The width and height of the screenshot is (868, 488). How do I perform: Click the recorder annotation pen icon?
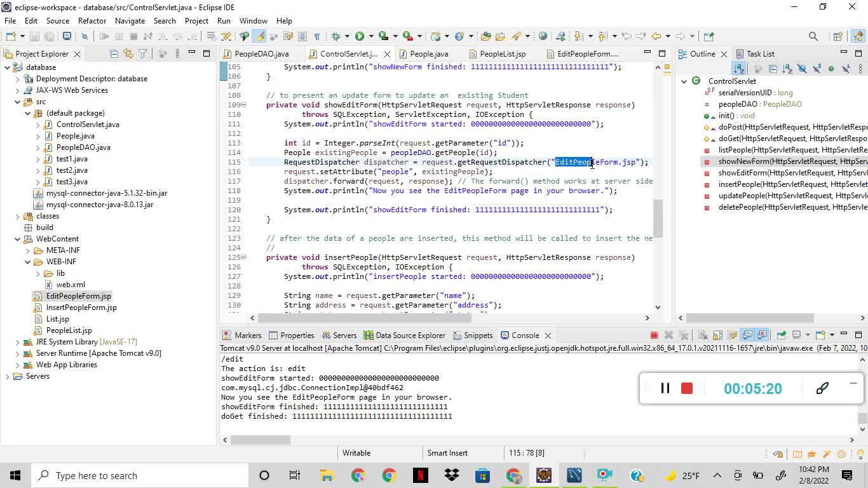(822, 388)
